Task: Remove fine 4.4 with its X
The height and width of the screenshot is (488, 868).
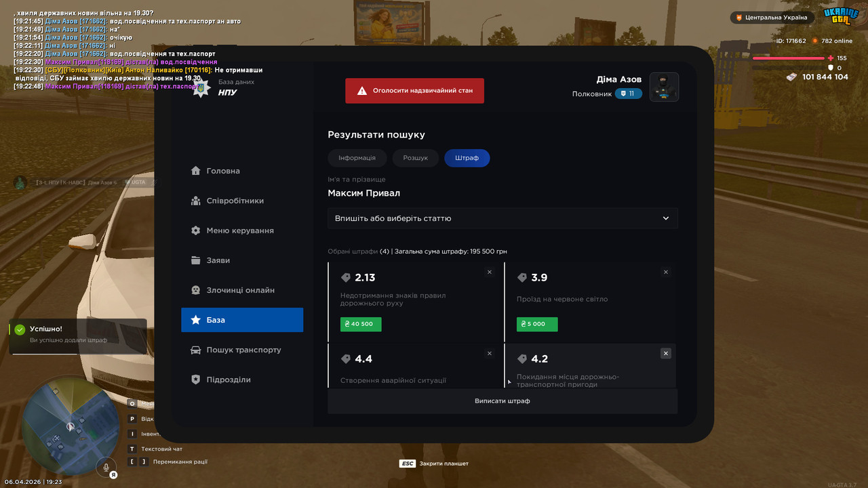Action: 490,353
